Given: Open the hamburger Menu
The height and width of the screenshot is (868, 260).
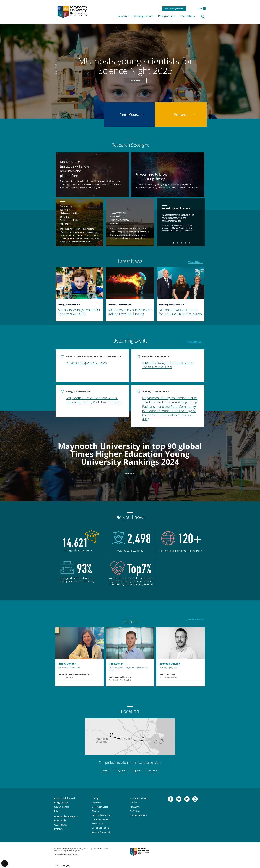Looking at the screenshot, I should coord(201,8).
